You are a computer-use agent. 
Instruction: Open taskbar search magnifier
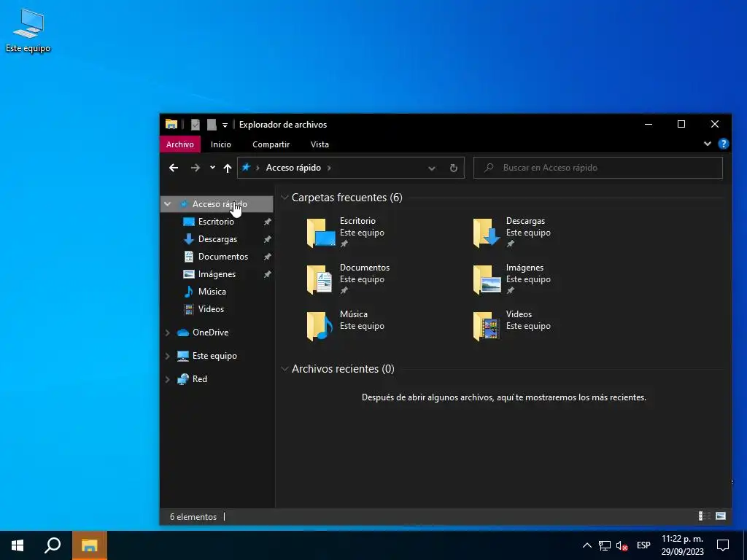[53, 545]
